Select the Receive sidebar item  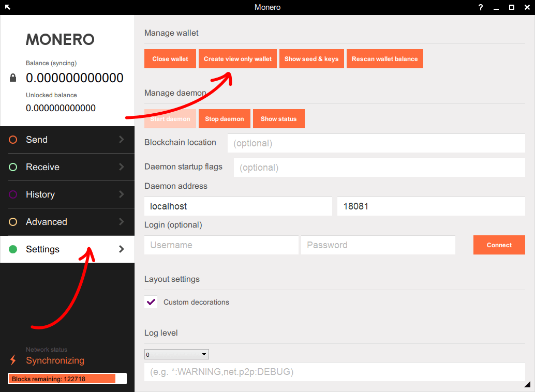[x=42, y=167]
